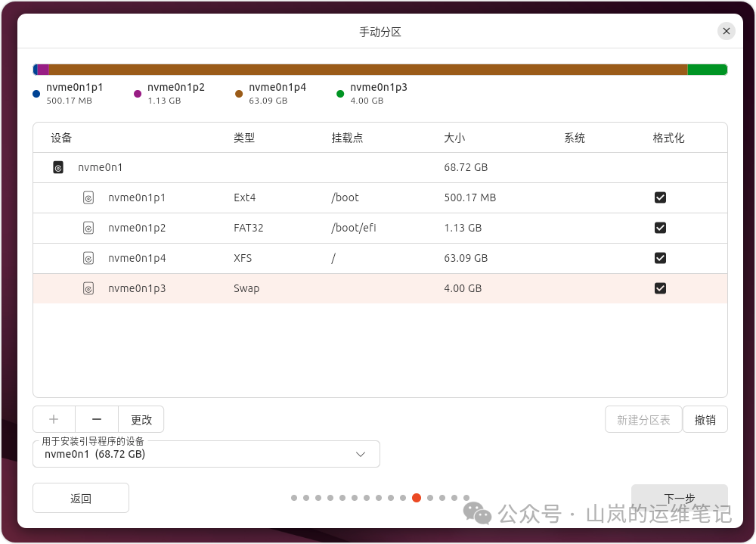Click the red active pagination dot
Screen dimensions: 756x544
pyautogui.click(x=417, y=498)
